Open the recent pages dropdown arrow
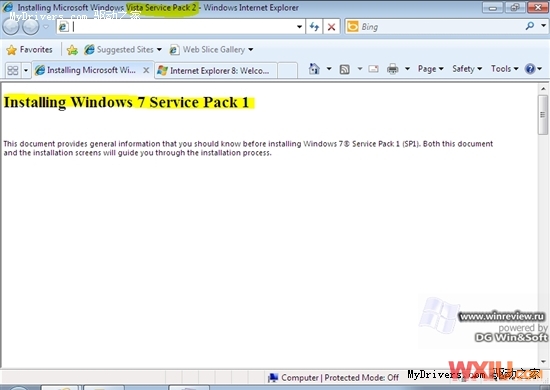The width and height of the screenshot is (550, 390). [x=46, y=27]
